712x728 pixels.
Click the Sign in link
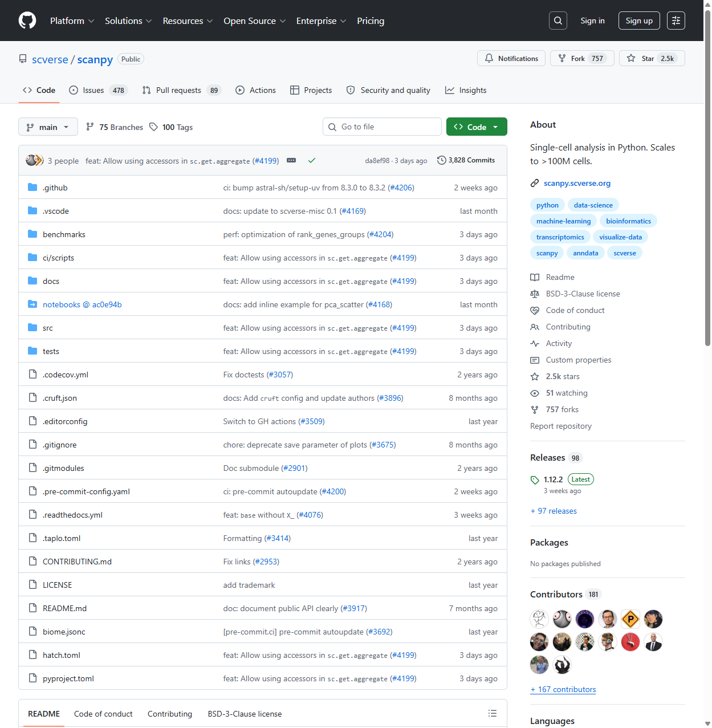pyautogui.click(x=592, y=21)
